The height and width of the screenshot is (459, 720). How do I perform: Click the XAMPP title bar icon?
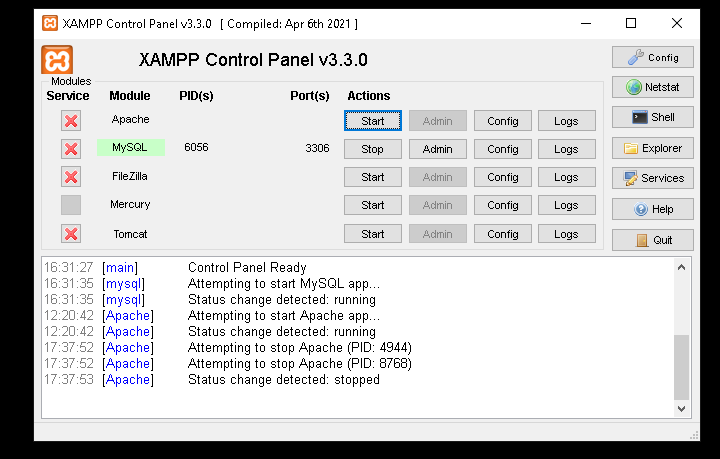50,23
